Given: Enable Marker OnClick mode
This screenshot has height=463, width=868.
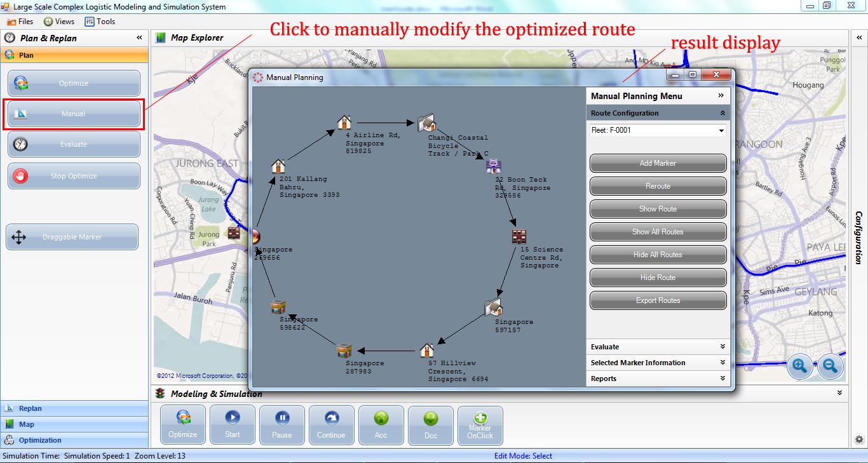Looking at the screenshot, I should click(480, 425).
